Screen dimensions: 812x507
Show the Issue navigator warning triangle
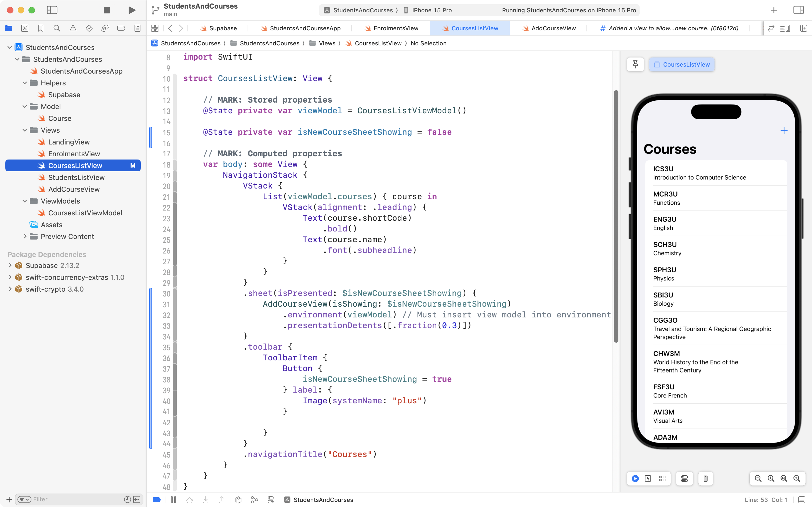(x=73, y=28)
